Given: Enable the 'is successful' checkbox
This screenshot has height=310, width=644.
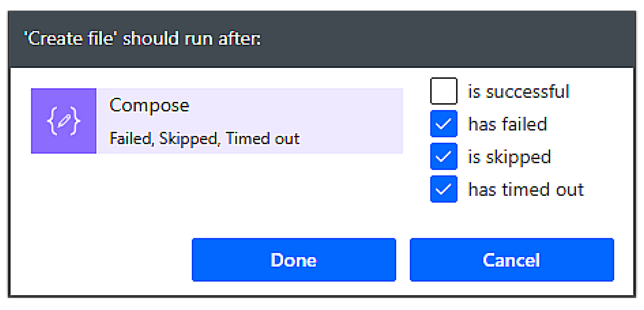Looking at the screenshot, I should coord(444,91).
